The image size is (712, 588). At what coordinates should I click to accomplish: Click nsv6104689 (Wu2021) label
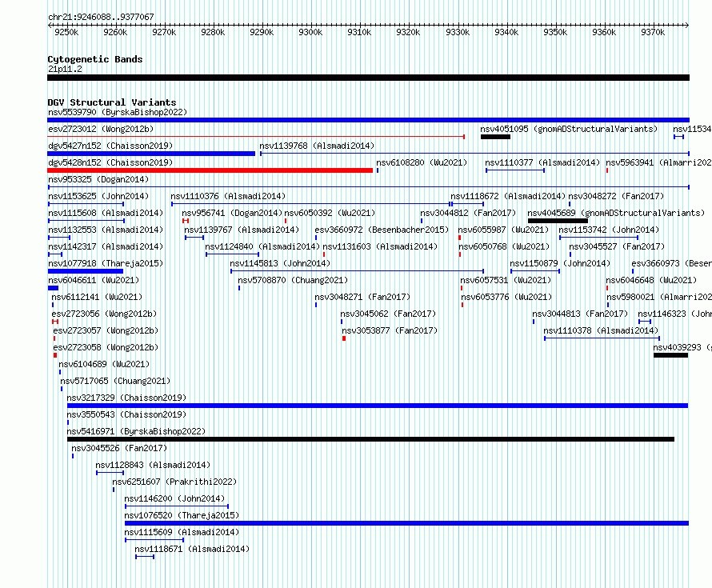point(104,364)
